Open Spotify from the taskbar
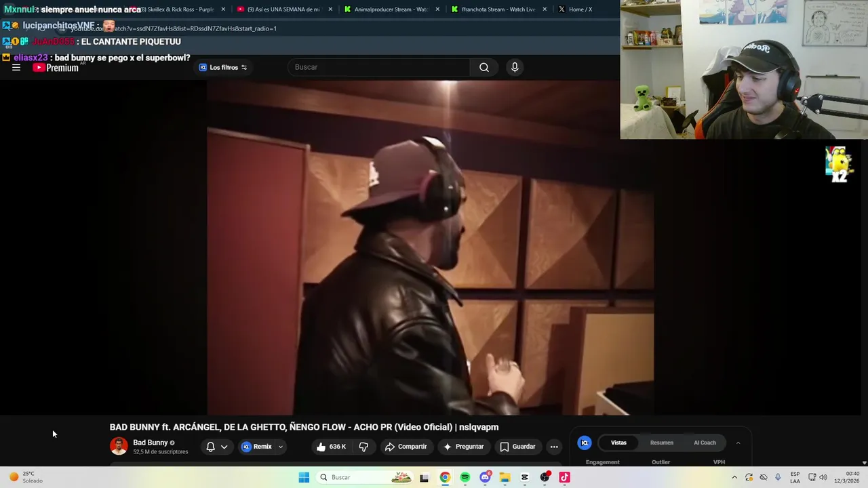Image resolution: width=868 pixels, height=488 pixels. 465,477
